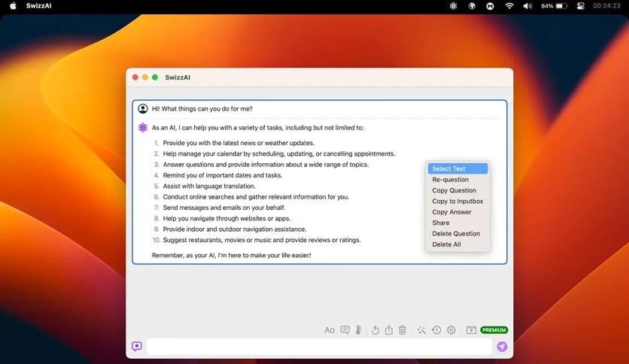Minimize SwizzAI with the yellow button
This screenshot has height=364, width=629.
coord(144,77)
